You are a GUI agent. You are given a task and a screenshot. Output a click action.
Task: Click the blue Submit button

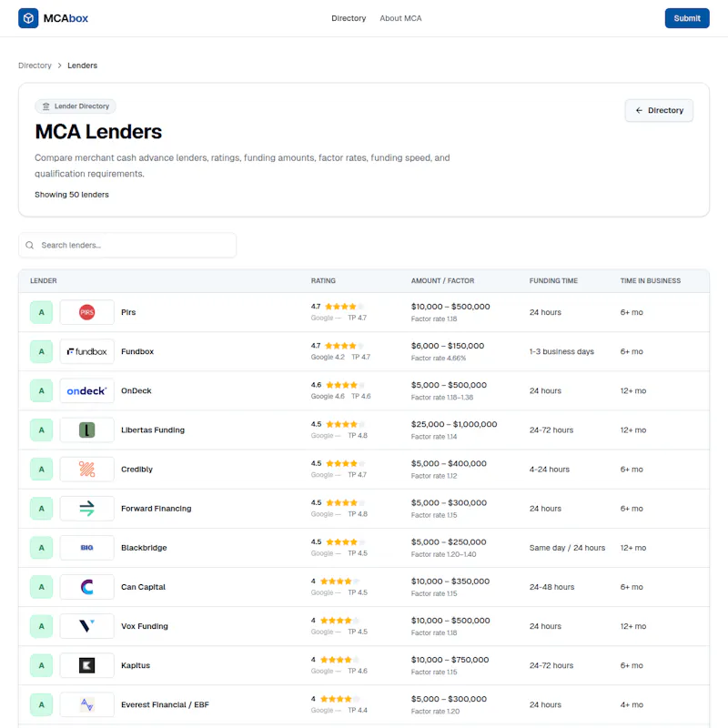click(x=687, y=18)
